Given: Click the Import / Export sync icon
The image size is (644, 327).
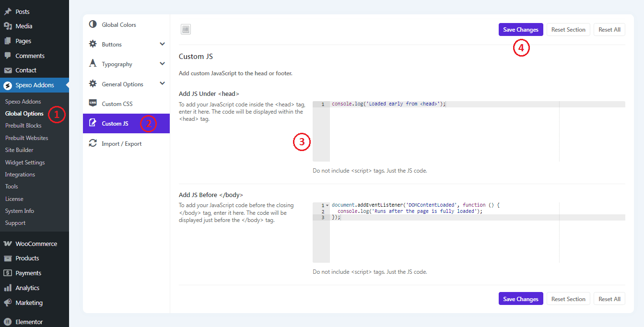Looking at the screenshot, I should point(93,143).
